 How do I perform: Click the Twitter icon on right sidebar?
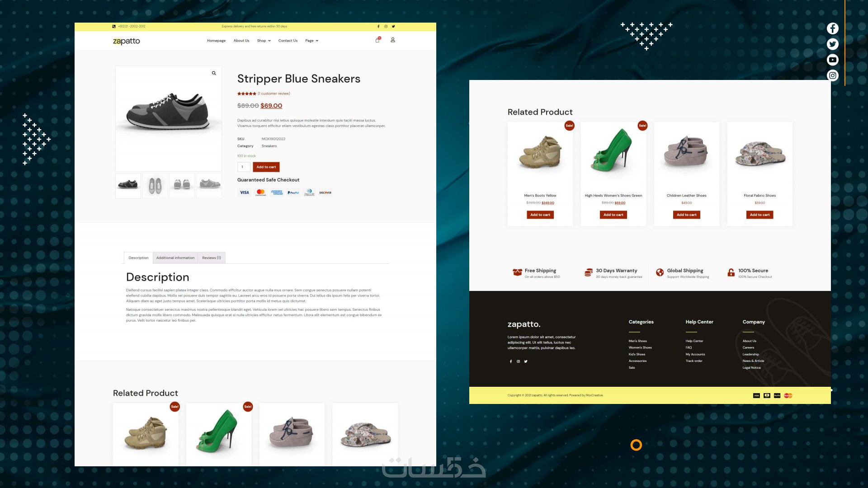832,44
